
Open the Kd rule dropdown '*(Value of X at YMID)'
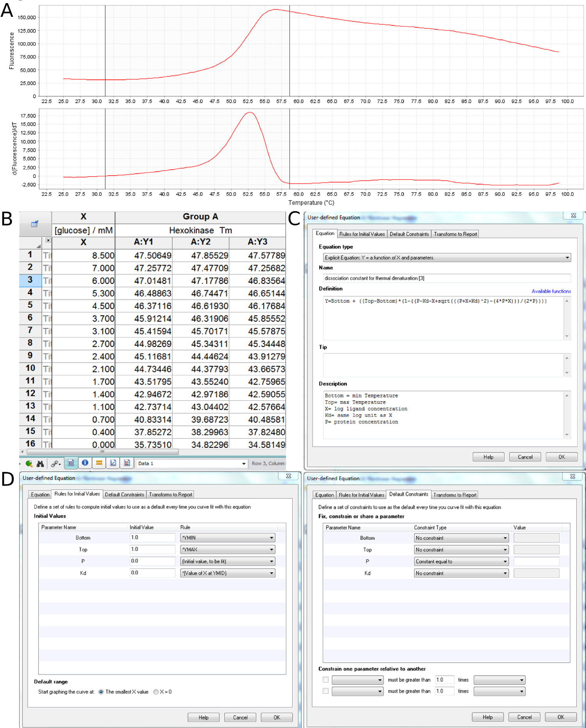click(228, 573)
